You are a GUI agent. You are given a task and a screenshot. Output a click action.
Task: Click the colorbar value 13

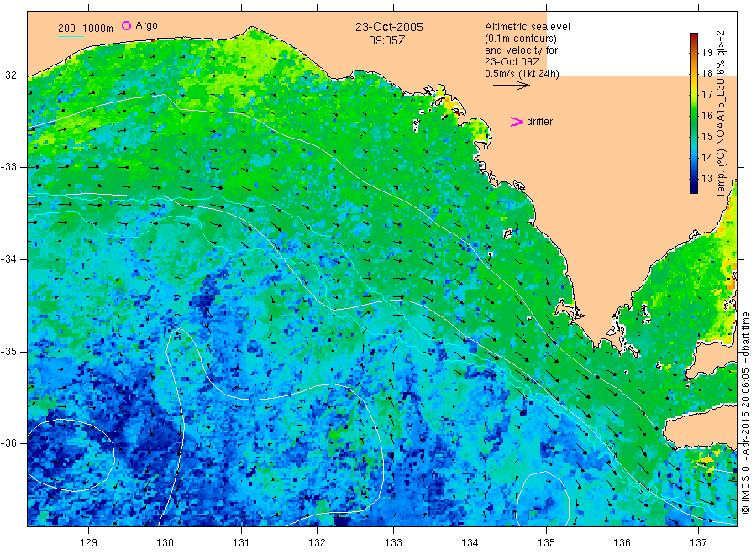coord(706,179)
